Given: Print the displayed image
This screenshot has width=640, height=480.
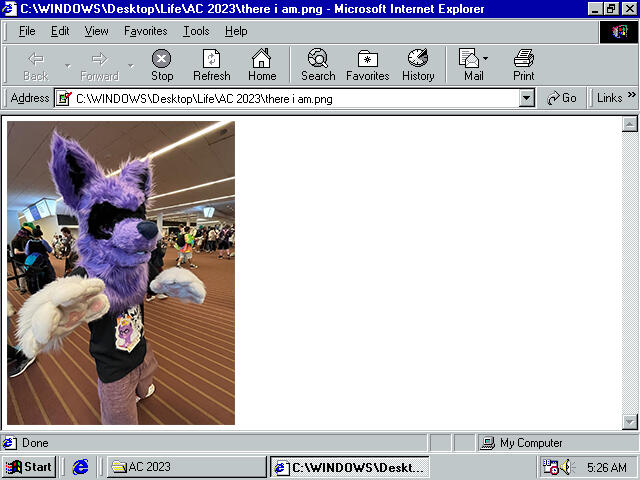Looking at the screenshot, I should [523, 65].
